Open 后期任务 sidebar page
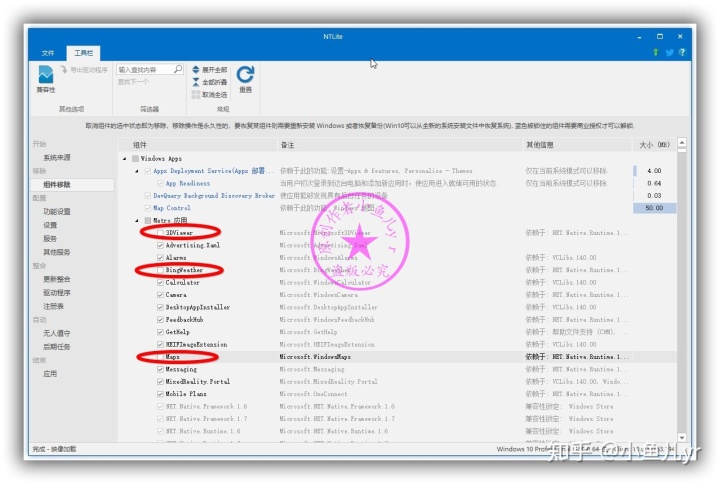720x484 pixels. [57, 347]
